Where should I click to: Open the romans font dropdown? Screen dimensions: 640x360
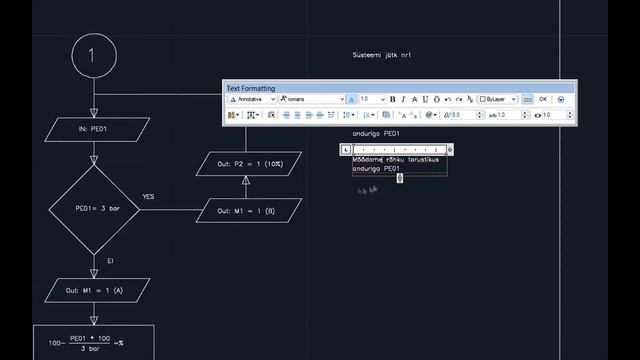[x=312, y=99]
